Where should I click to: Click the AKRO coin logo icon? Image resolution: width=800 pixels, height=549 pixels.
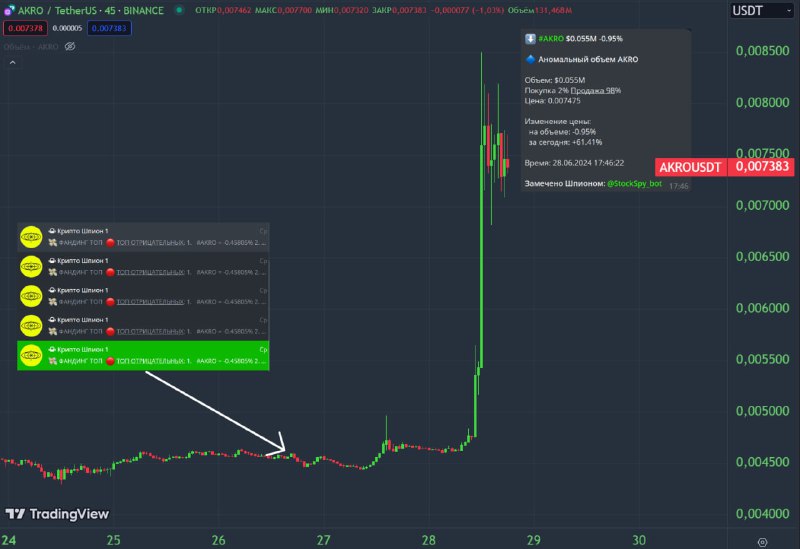[9, 10]
